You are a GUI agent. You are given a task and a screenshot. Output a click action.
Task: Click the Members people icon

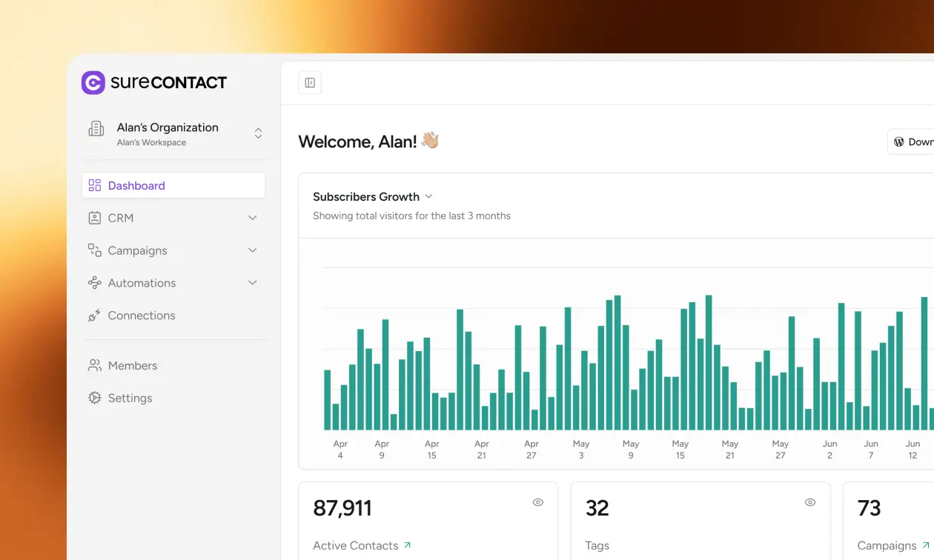click(95, 365)
